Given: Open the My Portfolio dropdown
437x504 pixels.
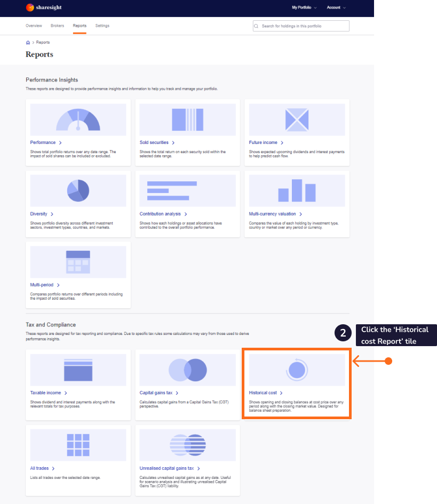Looking at the screenshot, I should [x=304, y=7].
